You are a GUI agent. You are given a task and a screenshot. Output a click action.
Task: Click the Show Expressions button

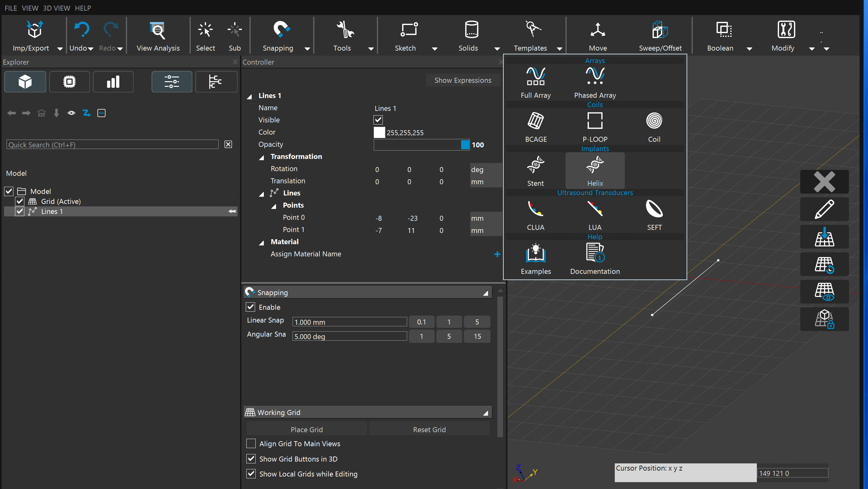(x=462, y=80)
